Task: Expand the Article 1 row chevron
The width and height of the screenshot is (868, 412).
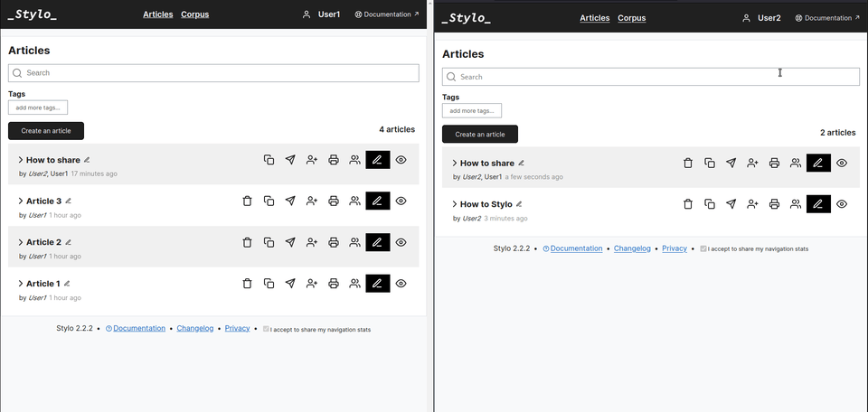Action: tap(21, 284)
